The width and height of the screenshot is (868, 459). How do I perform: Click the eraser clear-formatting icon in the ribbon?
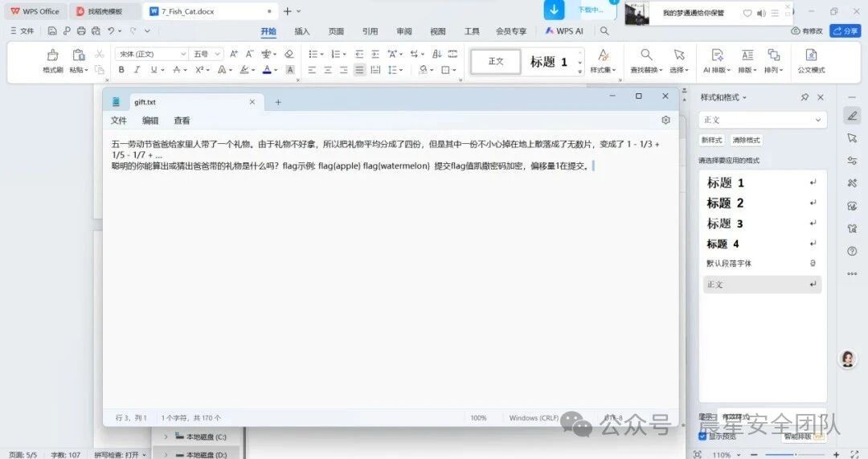pos(289,54)
